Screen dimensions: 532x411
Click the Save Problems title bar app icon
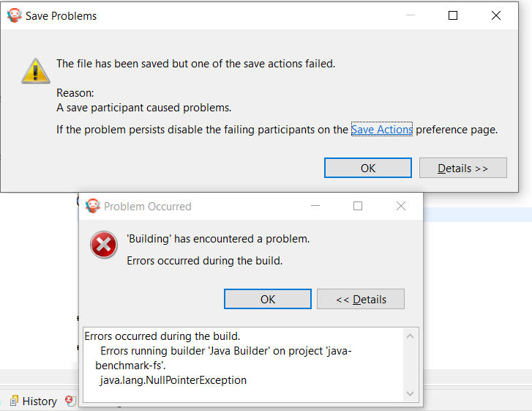coord(15,15)
